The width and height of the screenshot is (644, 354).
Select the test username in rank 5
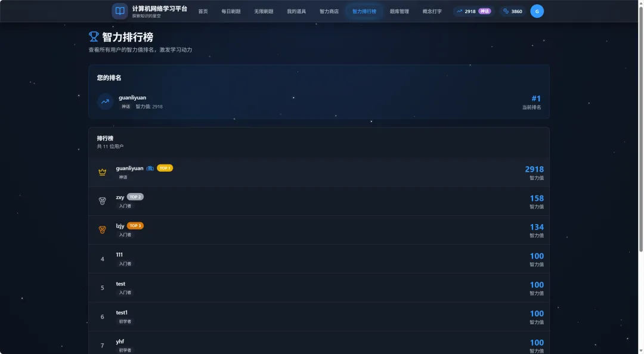pos(120,284)
